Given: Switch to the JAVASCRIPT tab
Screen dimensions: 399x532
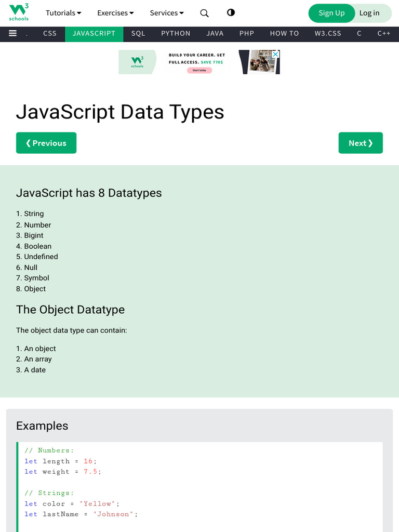Looking at the screenshot, I should pyautogui.click(x=94, y=33).
